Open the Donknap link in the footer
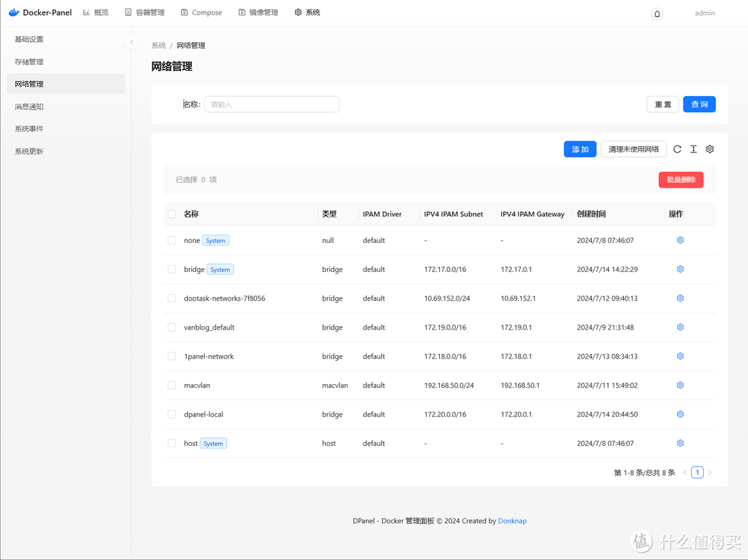Viewport: 748px width, 560px height. 512,521
